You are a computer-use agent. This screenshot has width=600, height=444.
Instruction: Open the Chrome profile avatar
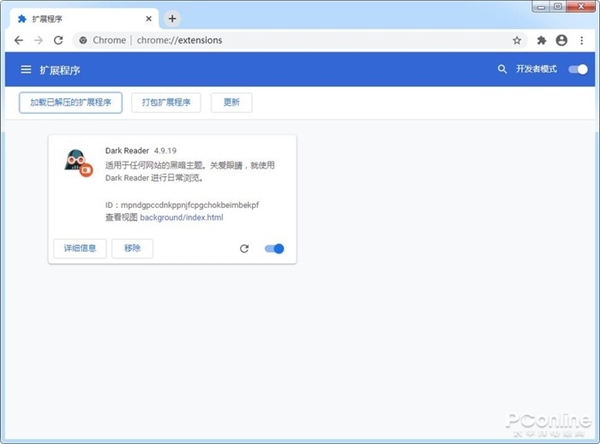pos(561,40)
